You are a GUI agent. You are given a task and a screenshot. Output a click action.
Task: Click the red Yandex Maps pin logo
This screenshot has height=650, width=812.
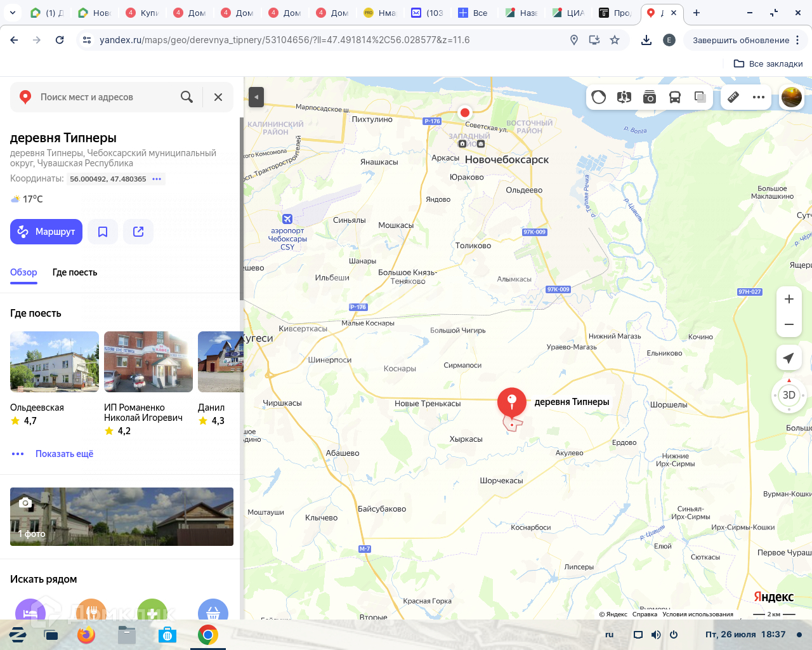coord(25,97)
